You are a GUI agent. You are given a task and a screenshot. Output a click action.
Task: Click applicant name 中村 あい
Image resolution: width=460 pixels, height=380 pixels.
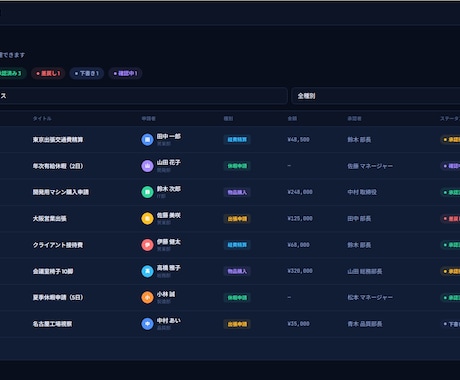click(169, 321)
